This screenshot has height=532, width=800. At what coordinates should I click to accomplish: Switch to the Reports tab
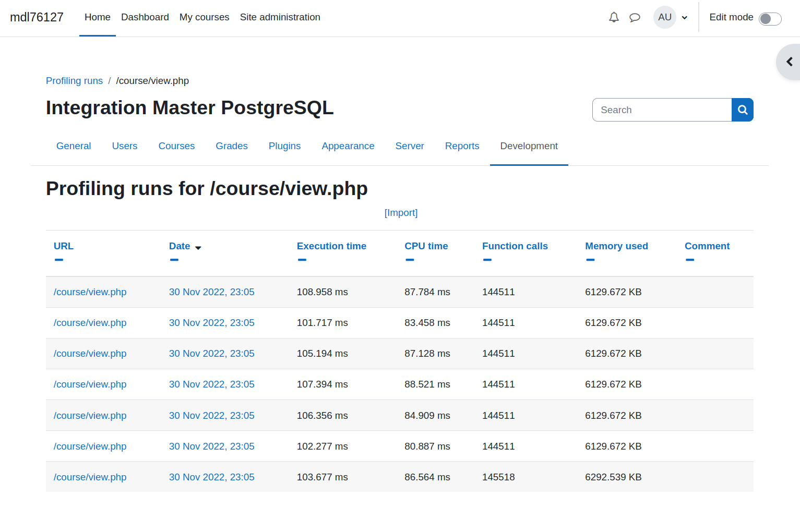(x=462, y=146)
